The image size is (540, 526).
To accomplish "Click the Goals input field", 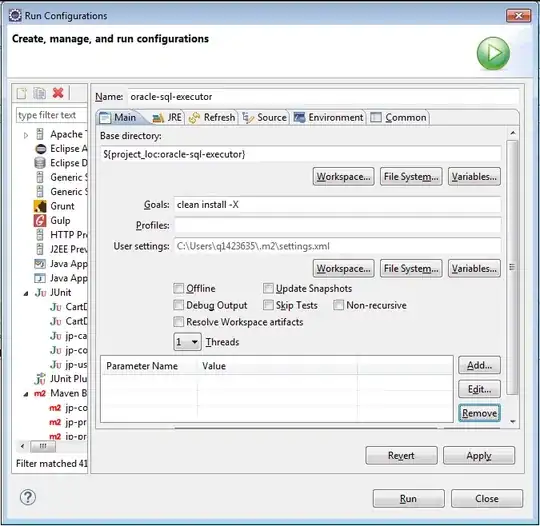I will click(338, 205).
